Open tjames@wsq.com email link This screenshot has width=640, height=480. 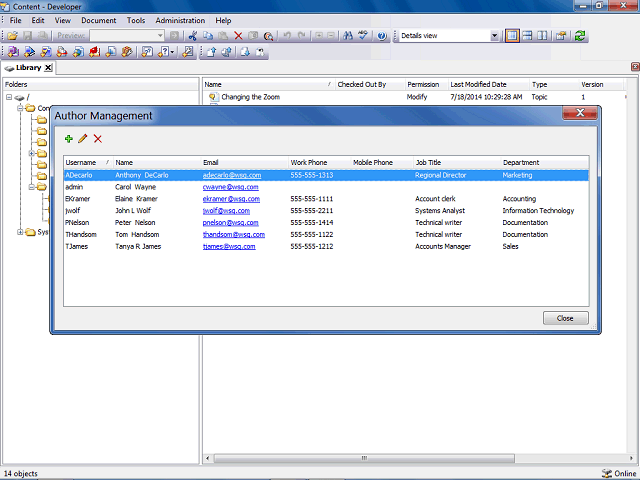[229, 247]
